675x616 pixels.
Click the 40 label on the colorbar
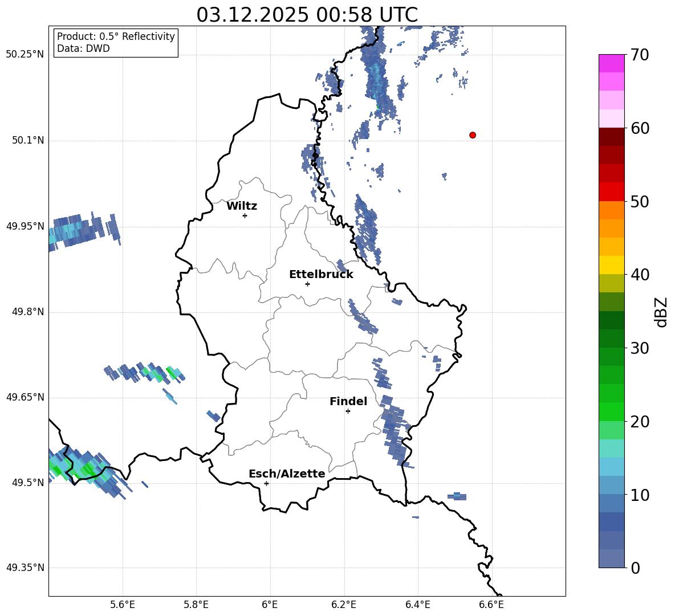(x=640, y=275)
